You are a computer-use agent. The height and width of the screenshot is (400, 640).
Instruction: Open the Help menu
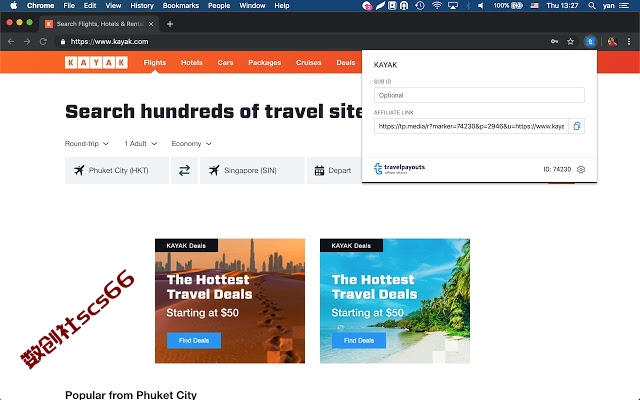(x=282, y=5)
